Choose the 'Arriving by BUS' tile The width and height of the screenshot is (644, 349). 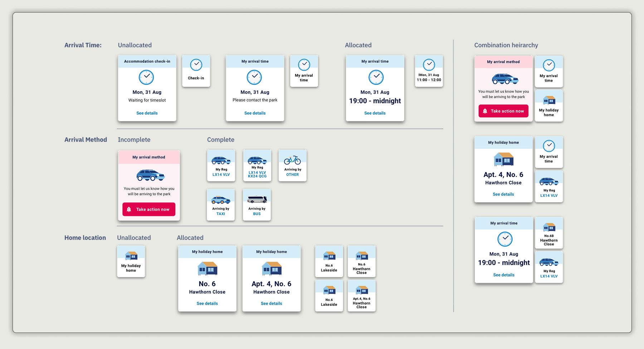(257, 205)
